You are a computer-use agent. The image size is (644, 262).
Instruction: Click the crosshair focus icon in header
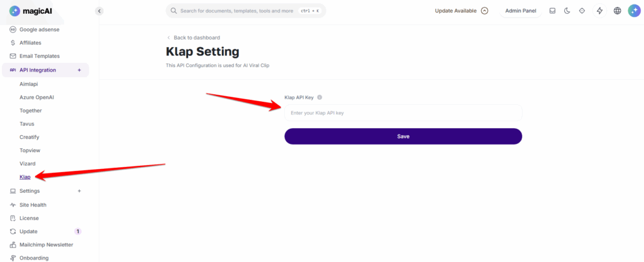point(582,11)
